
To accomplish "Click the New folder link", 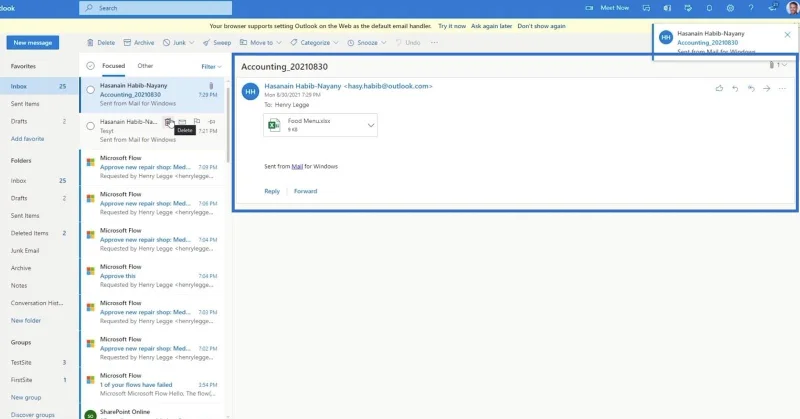I will [x=26, y=321].
